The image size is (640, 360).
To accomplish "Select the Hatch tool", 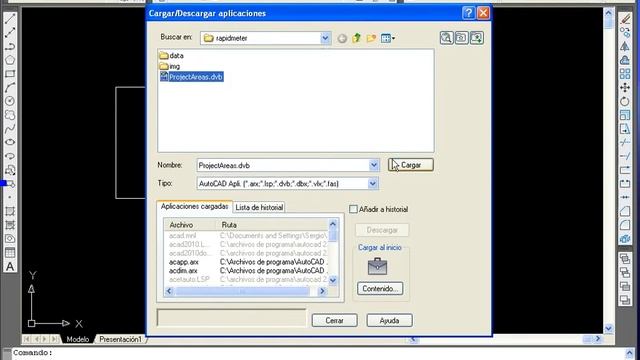I will click(x=10, y=211).
